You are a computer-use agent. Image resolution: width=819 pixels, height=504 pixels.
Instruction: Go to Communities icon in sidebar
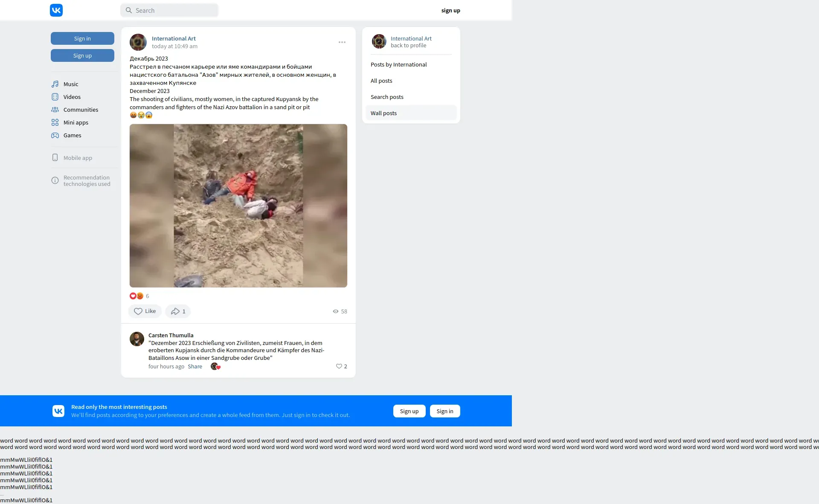coord(55,110)
